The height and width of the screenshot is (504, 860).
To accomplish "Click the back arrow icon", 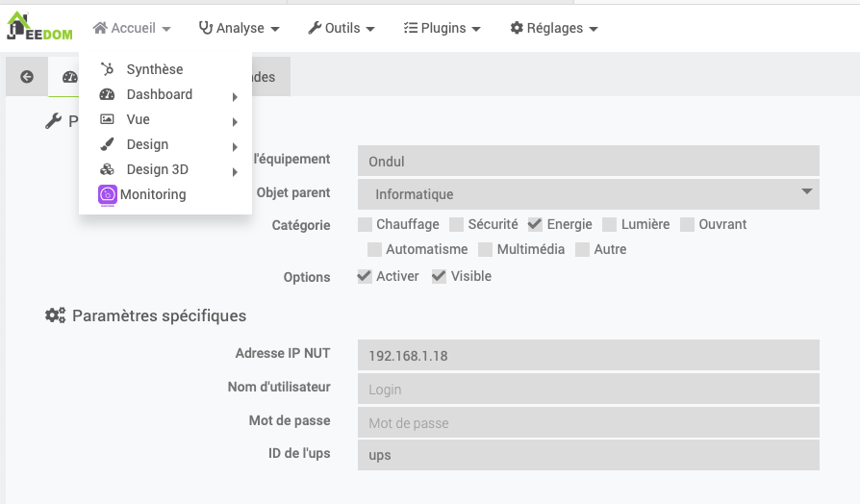I will coord(27,77).
